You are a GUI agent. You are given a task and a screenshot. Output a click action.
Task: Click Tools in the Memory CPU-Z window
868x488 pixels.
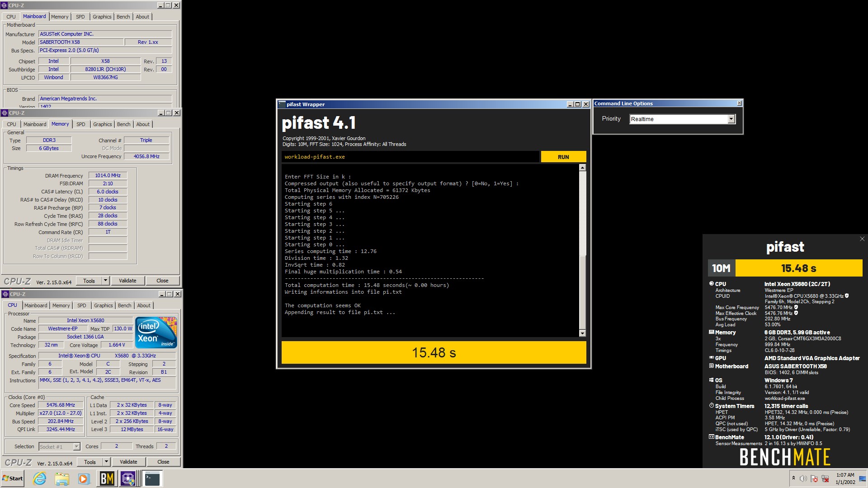[89, 281]
